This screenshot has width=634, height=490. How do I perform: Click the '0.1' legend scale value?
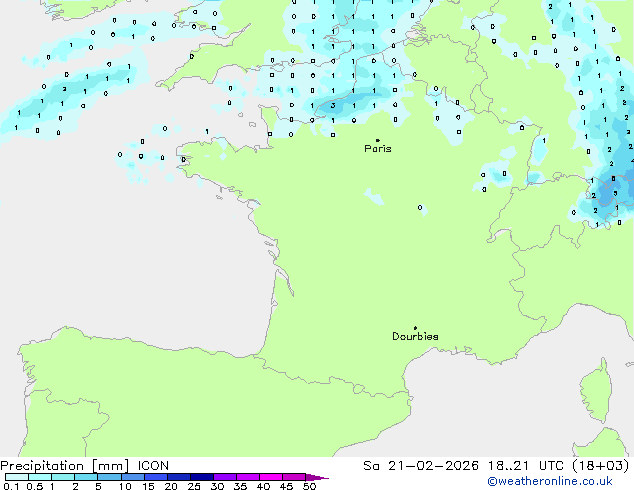click(11, 486)
